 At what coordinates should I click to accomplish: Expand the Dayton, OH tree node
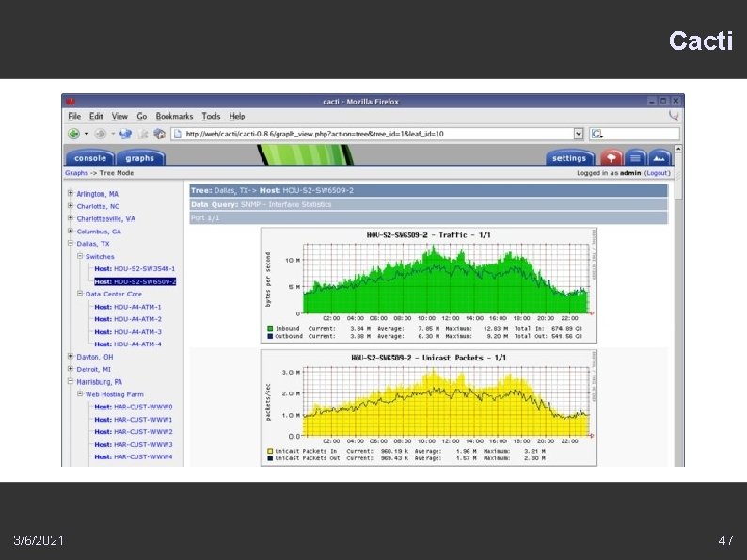71,356
